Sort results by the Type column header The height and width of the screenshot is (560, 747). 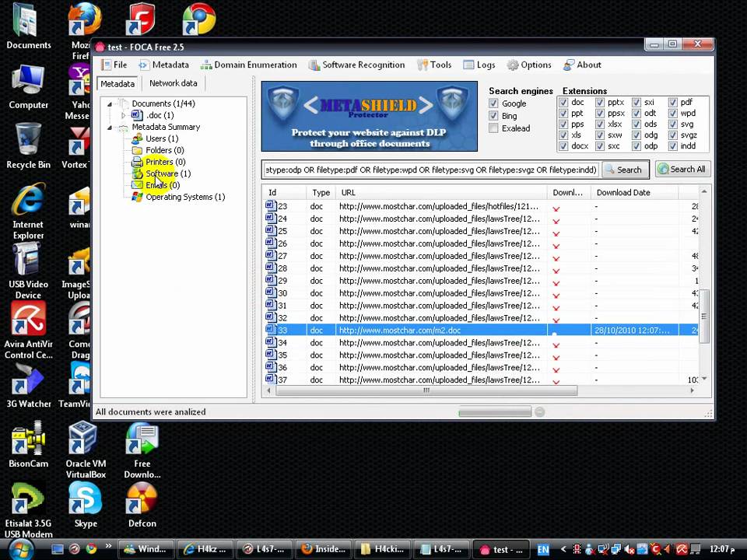321,192
